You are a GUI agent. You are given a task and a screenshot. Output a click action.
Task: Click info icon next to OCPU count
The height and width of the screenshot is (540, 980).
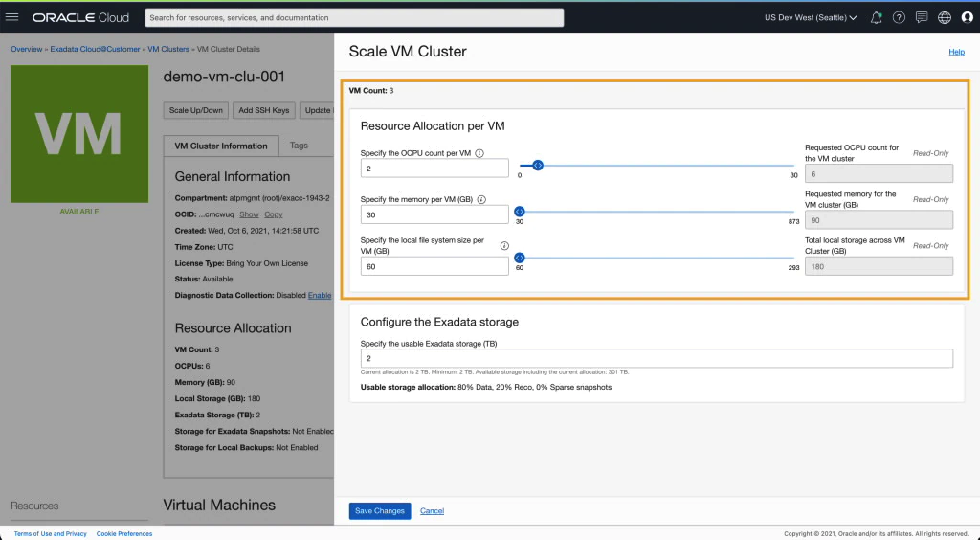coord(479,153)
